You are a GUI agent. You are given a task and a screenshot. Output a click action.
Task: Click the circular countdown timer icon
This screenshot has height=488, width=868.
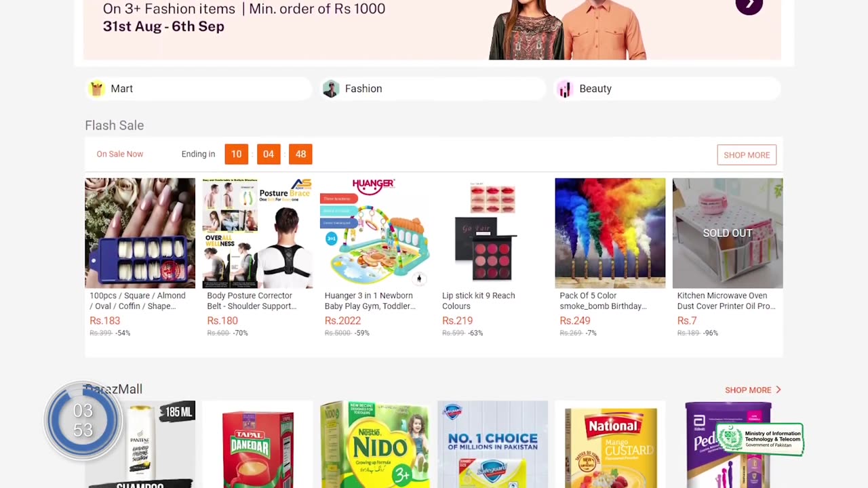coord(83,420)
